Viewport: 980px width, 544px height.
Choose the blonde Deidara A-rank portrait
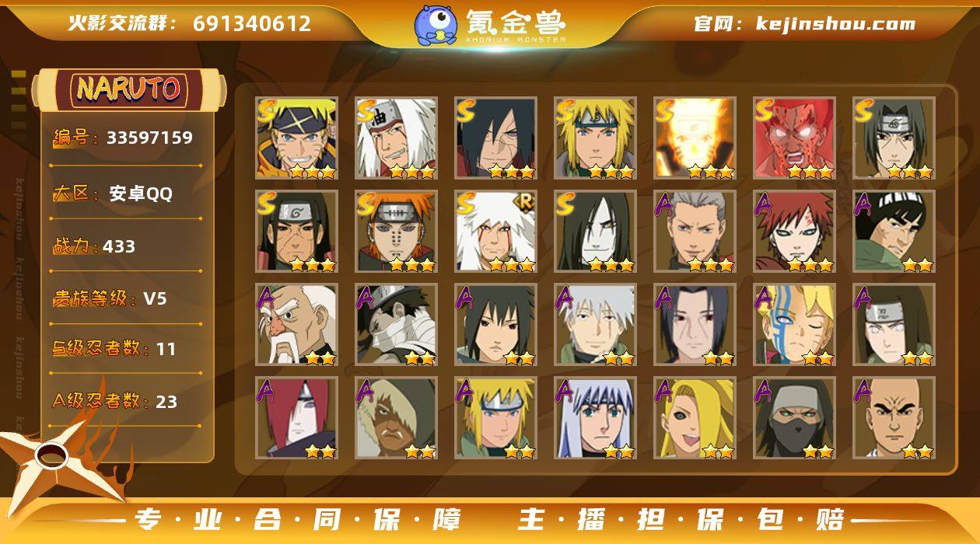[695, 417]
